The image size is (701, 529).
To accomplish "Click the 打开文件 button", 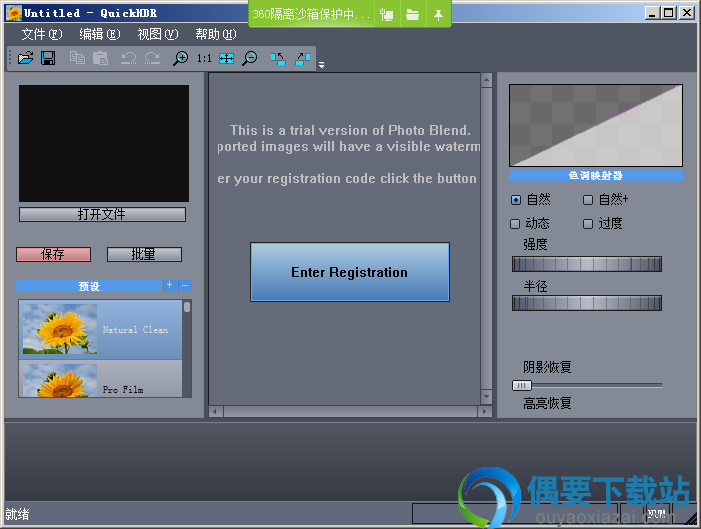I will click(x=102, y=214).
